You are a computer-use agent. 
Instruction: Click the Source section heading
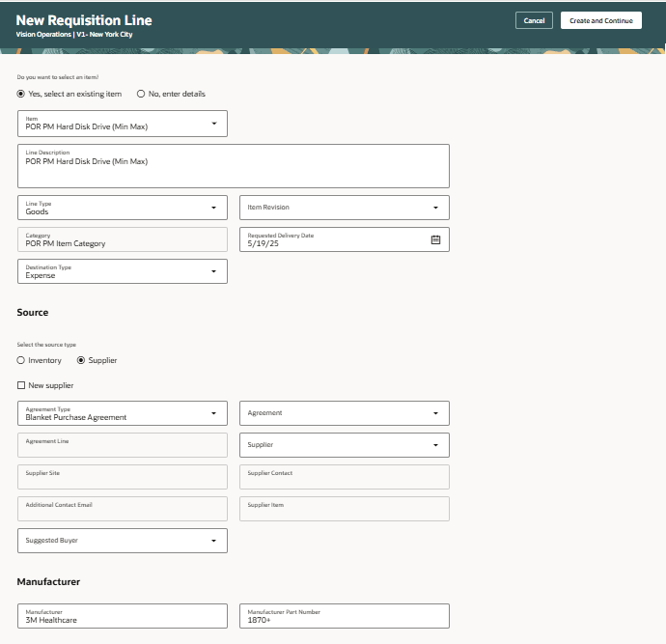click(x=32, y=312)
